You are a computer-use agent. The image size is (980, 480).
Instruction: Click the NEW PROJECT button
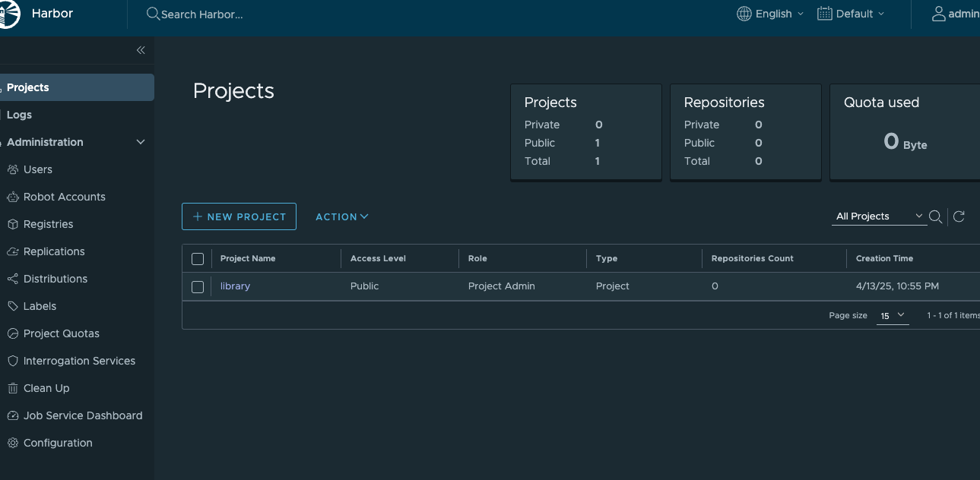tap(239, 216)
